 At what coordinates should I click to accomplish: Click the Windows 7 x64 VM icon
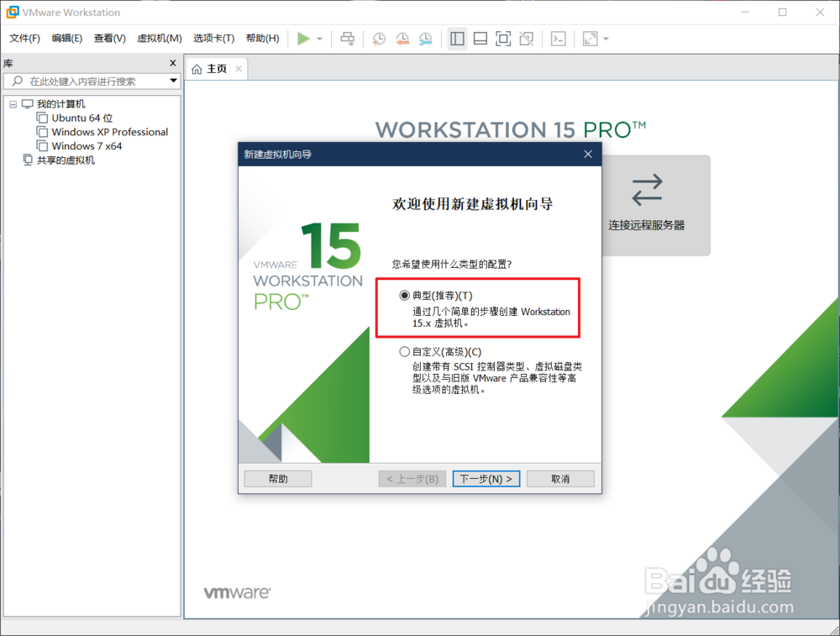(42, 145)
